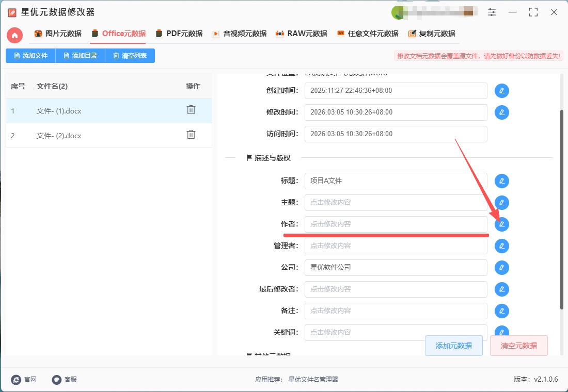Edit the 标题 field with pencil icon
Image resolution: width=568 pixels, height=392 pixels.
pyautogui.click(x=502, y=181)
